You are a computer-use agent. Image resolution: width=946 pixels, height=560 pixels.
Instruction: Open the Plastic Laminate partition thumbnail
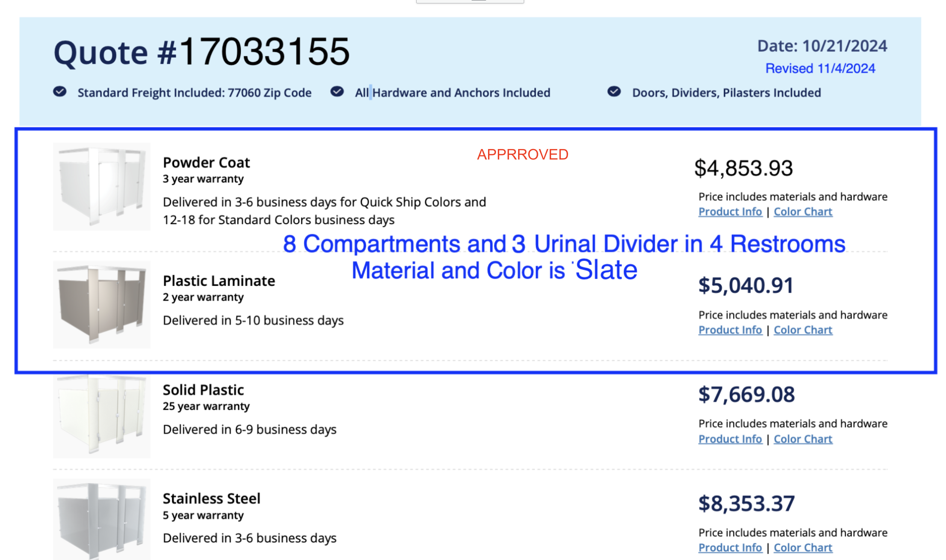click(x=101, y=304)
